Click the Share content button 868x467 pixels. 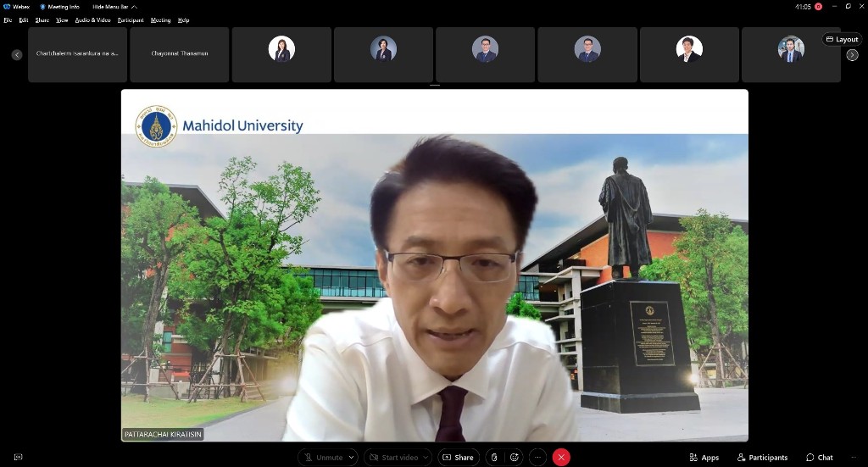(458, 458)
